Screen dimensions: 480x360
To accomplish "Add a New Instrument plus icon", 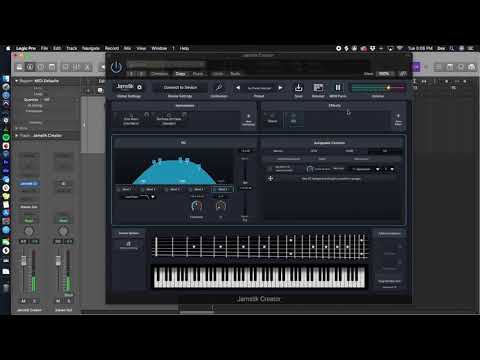I will (248, 116).
